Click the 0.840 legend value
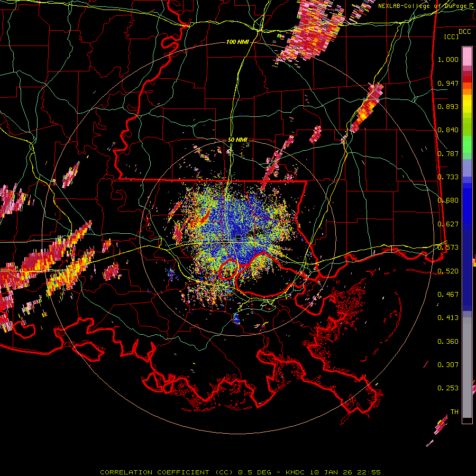This screenshot has width=476, height=476. pyautogui.click(x=448, y=130)
